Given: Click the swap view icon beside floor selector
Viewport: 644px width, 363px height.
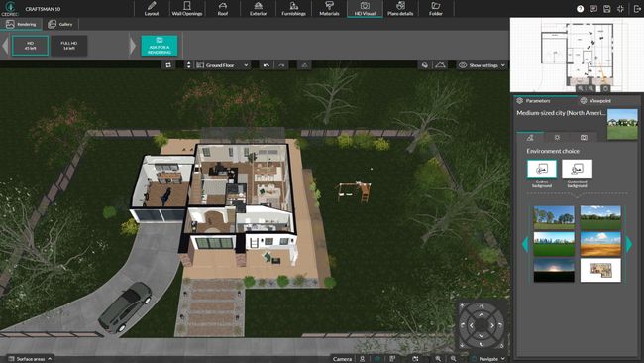Looking at the screenshot, I should click(x=168, y=65).
